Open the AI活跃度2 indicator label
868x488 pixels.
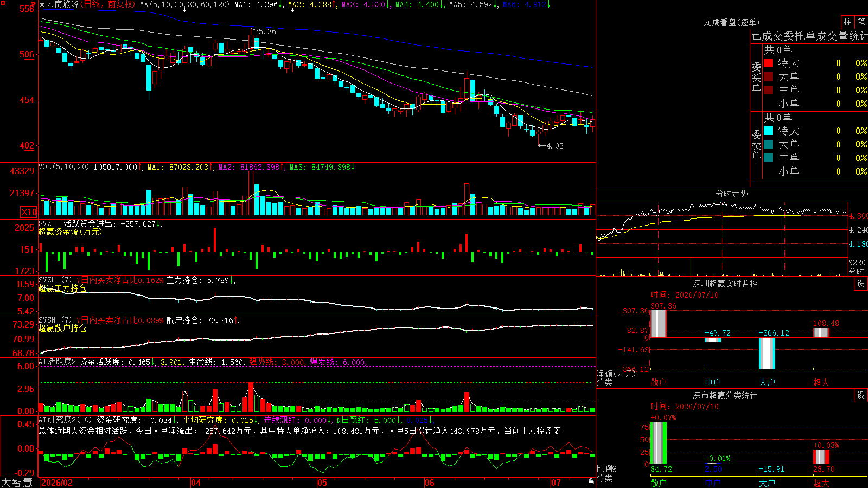57,362
